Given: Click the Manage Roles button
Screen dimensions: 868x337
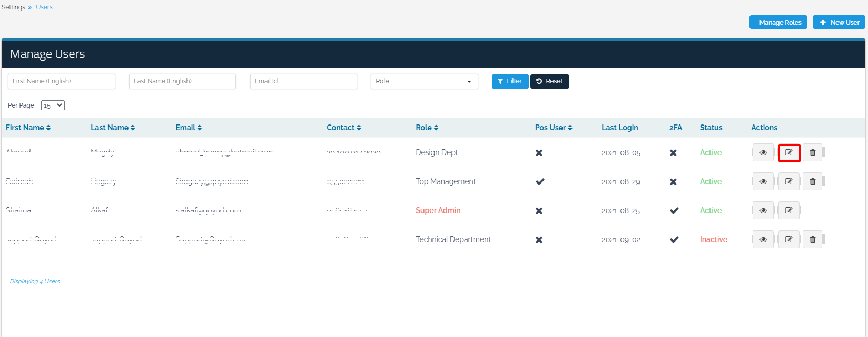Looking at the screenshot, I should click(x=778, y=22).
